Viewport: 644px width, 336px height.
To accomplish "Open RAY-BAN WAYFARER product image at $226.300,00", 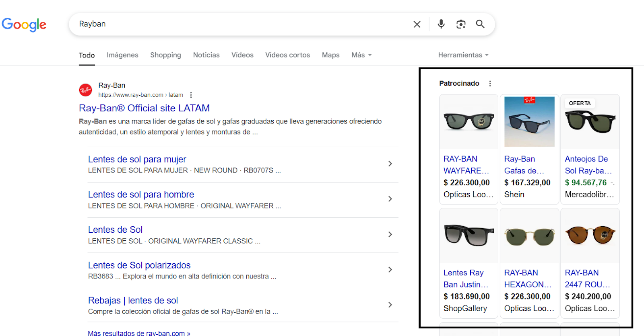I will tap(469, 122).
